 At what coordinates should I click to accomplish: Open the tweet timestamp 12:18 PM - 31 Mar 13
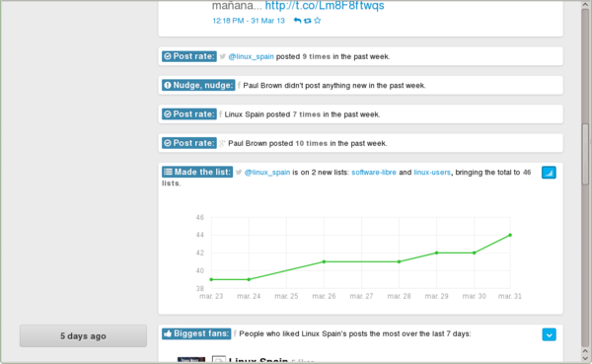pyautogui.click(x=249, y=21)
